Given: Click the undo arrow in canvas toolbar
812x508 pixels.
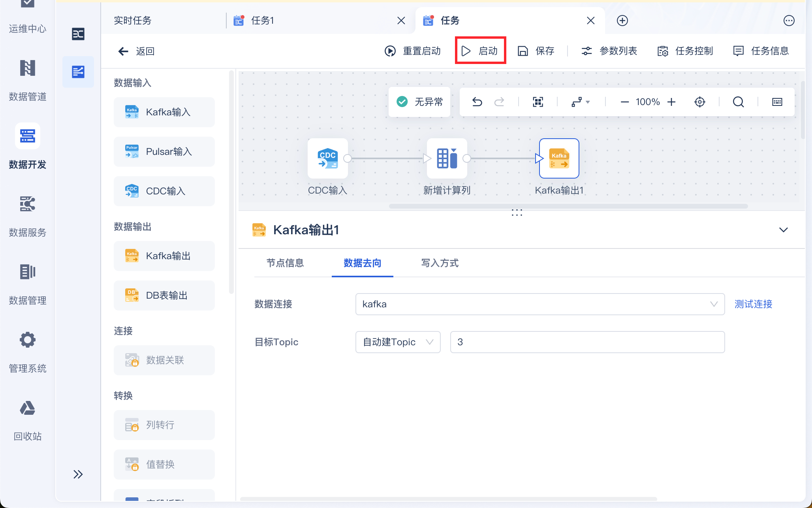Looking at the screenshot, I should pyautogui.click(x=477, y=102).
